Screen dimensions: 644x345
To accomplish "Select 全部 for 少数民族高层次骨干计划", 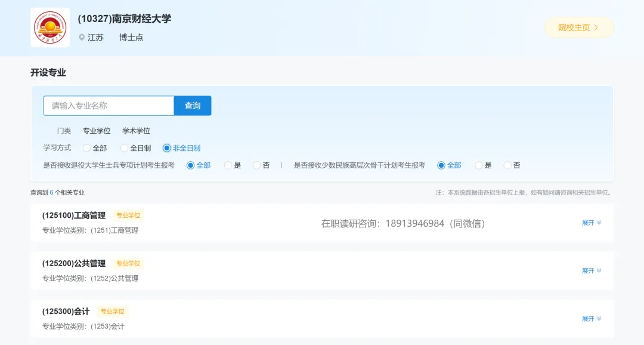I will click(441, 165).
